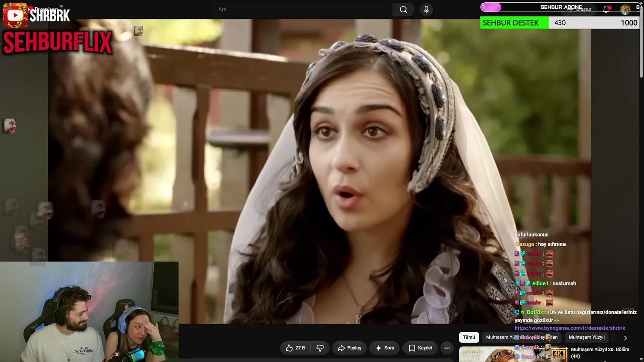Dislike the video with the thumbs-down
The image size is (644, 362).
[x=320, y=348]
